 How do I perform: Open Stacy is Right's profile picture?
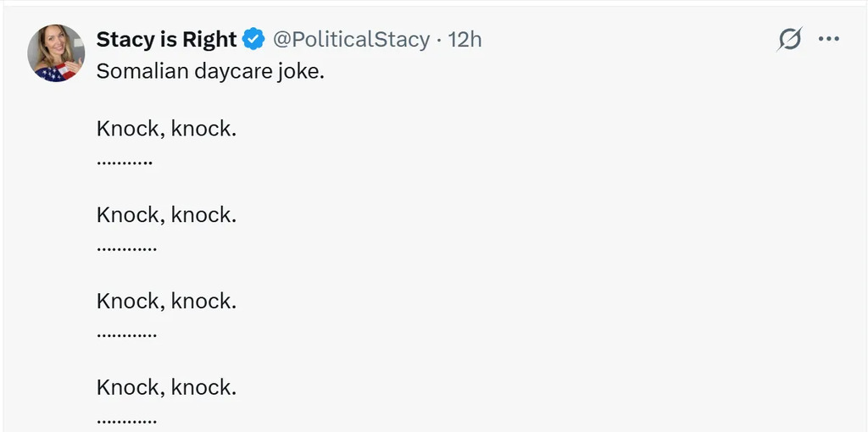(56, 53)
